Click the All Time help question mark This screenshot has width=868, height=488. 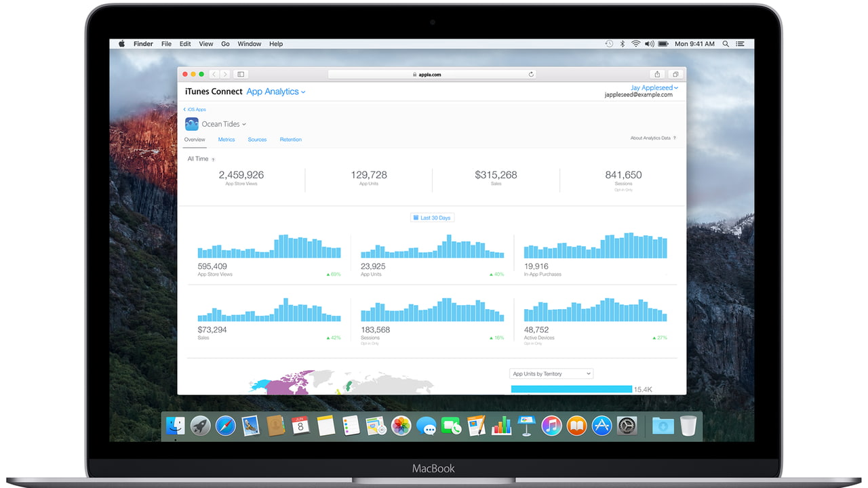[213, 159]
